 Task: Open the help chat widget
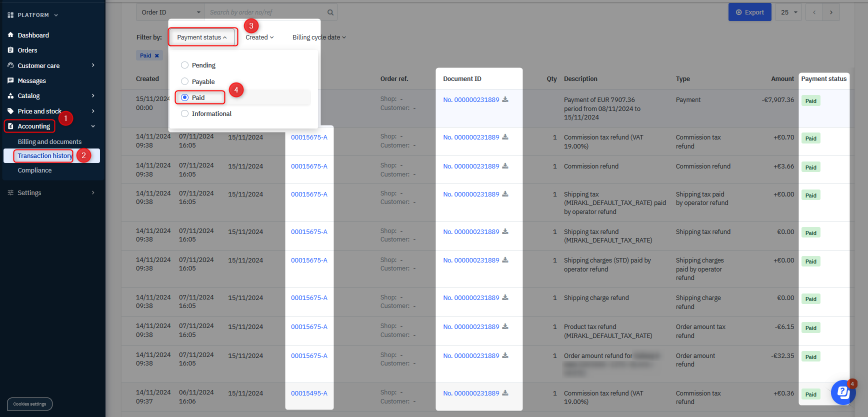pyautogui.click(x=843, y=392)
